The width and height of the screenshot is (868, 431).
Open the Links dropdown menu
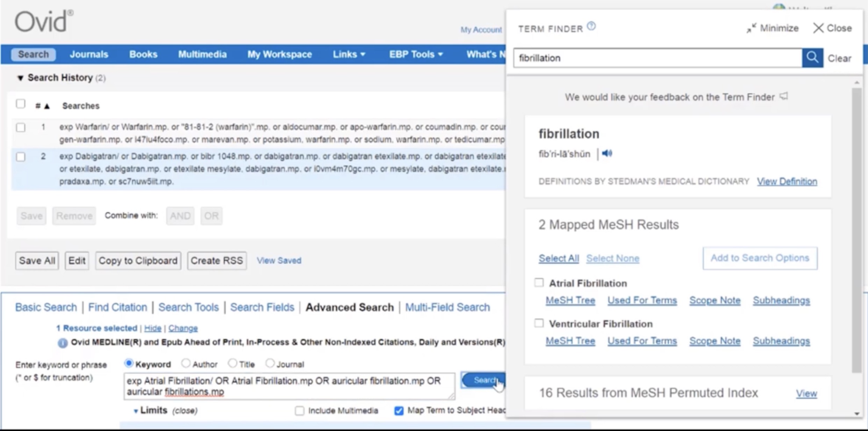(349, 54)
